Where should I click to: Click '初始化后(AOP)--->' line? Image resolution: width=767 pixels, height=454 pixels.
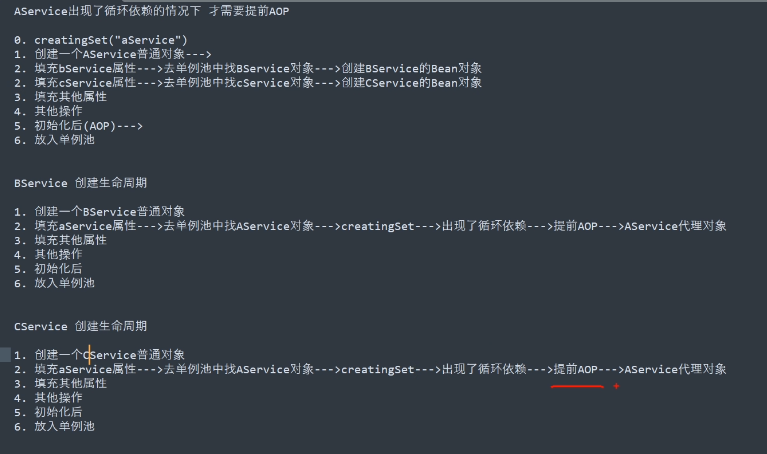[78, 126]
